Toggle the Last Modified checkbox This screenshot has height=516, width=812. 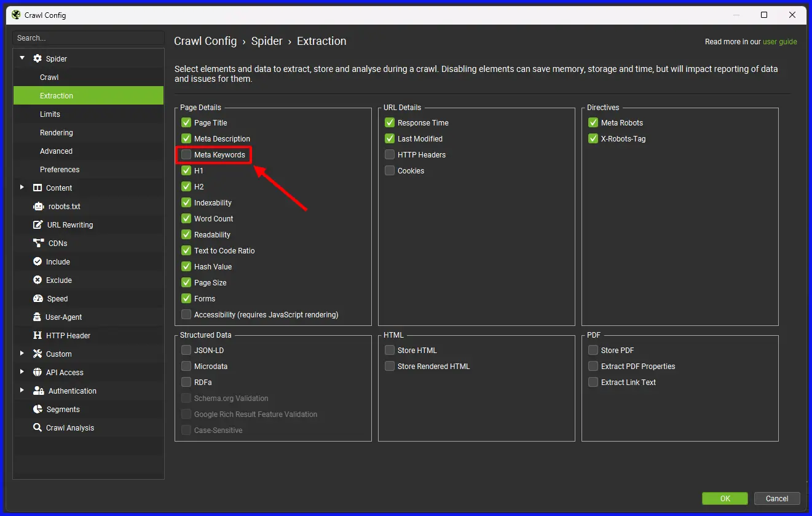[390, 138]
